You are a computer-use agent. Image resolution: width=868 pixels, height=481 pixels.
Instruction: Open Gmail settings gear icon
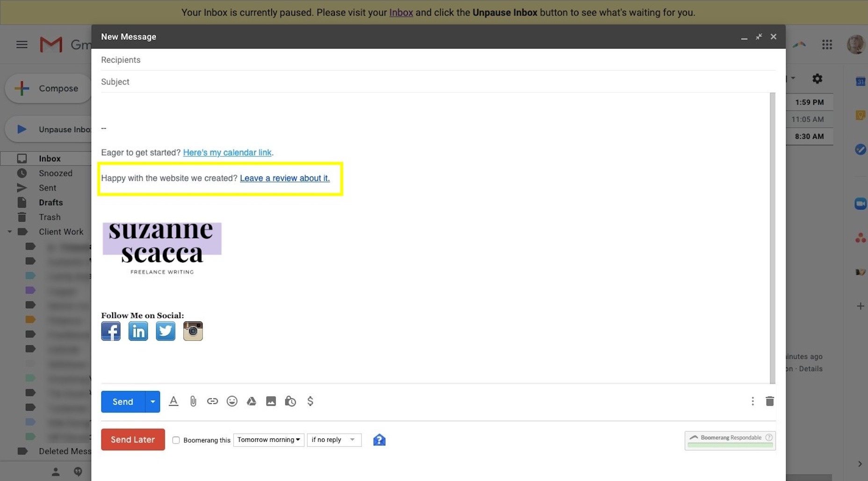click(x=817, y=79)
